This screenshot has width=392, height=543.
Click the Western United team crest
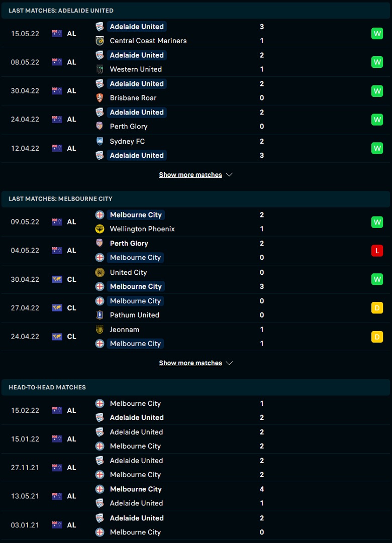100,69
